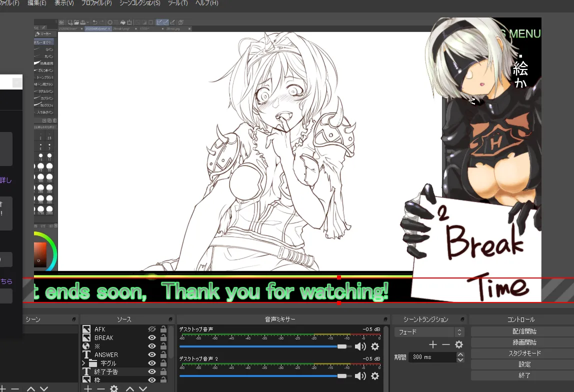The image size is (574, 392).
Task: Show the hidden AFK source
Action: point(152,329)
